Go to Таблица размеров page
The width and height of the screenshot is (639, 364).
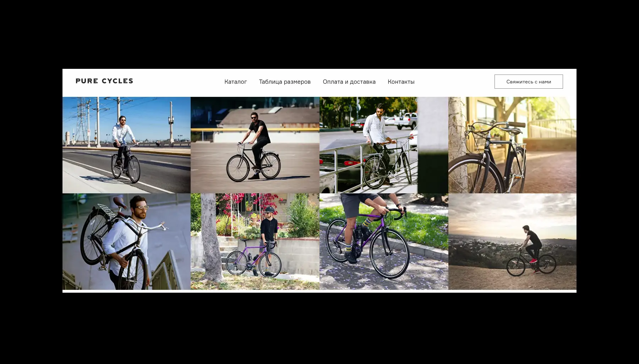click(x=285, y=82)
